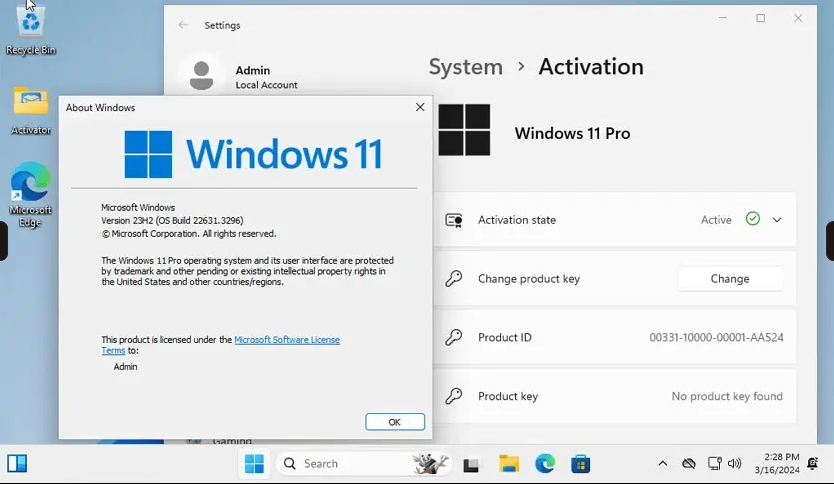The width and height of the screenshot is (834, 484).
Task: Open Microsoft Software License Terms link
Action: (287, 340)
